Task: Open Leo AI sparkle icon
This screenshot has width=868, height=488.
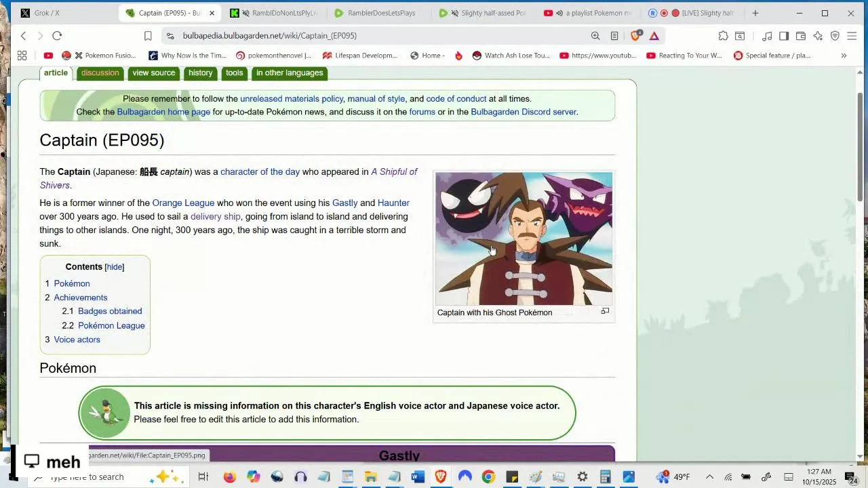Action: click(x=818, y=36)
